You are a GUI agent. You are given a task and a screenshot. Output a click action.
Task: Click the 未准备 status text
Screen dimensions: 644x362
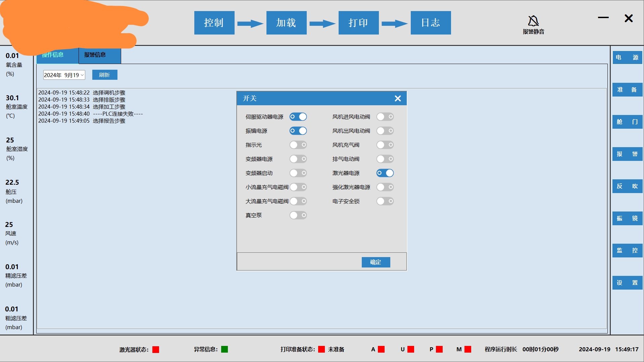pyautogui.click(x=336, y=349)
